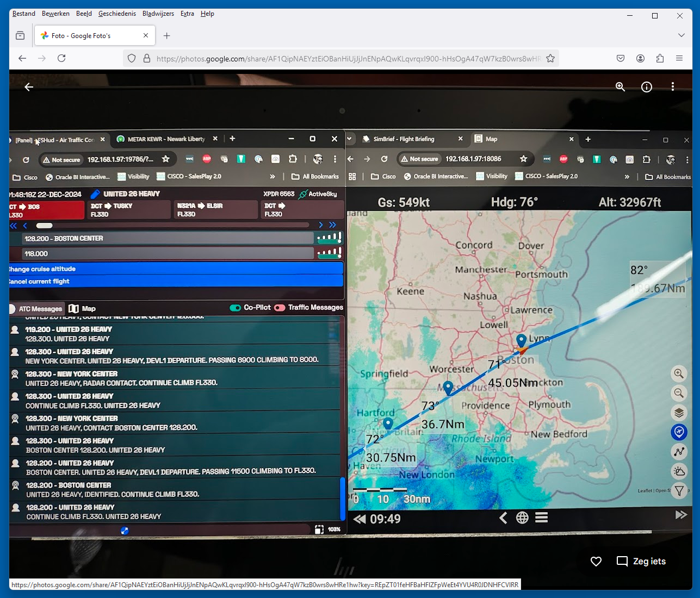700x598 pixels.
Task: Add a comment via Zeg iets
Action: pos(641,562)
